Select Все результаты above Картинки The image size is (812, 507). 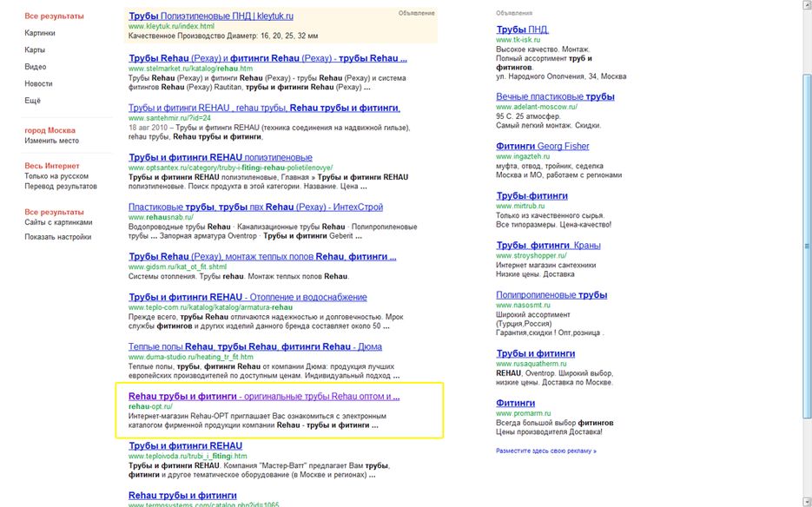[x=54, y=16]
